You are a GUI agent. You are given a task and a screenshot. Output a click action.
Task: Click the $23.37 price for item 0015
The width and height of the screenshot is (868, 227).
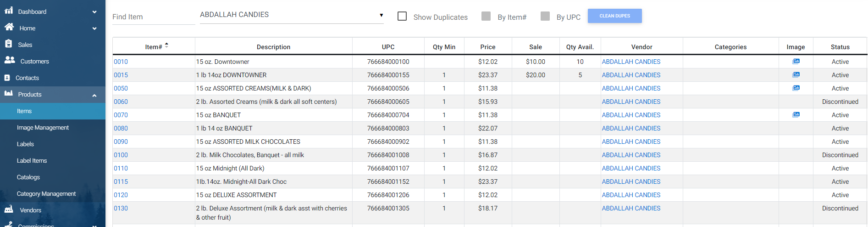point(487,75)
